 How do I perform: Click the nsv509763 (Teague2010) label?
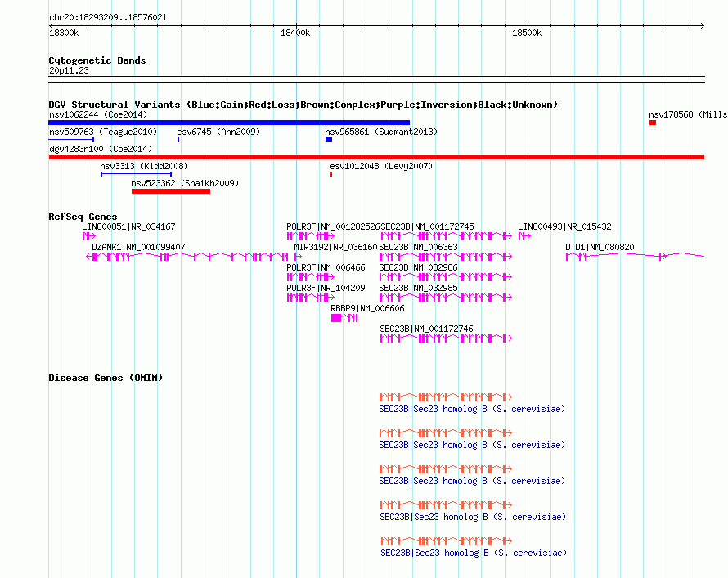coord(103,132)
